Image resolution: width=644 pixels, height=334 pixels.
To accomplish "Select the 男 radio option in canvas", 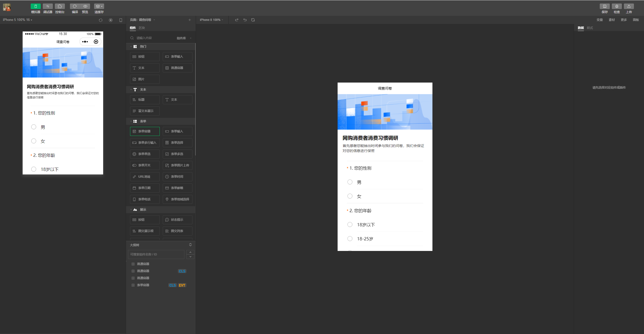I will [350, 182].
